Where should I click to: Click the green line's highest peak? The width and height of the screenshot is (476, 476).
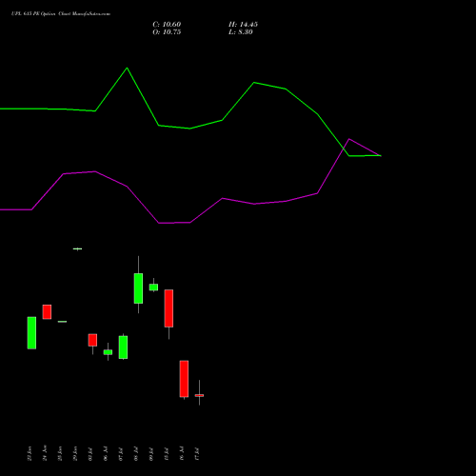(127, 68)
